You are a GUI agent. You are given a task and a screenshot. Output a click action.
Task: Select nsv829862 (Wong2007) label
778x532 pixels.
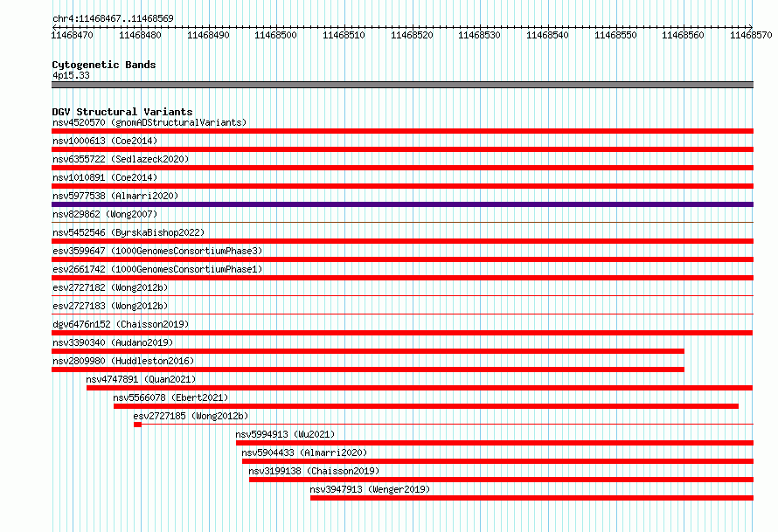click(105, 214)
